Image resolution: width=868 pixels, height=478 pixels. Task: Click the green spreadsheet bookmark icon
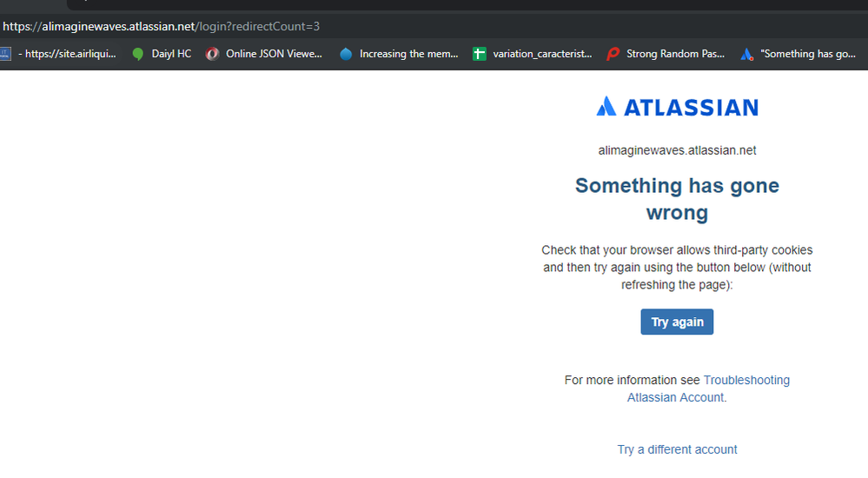click(x=480, y=54)
